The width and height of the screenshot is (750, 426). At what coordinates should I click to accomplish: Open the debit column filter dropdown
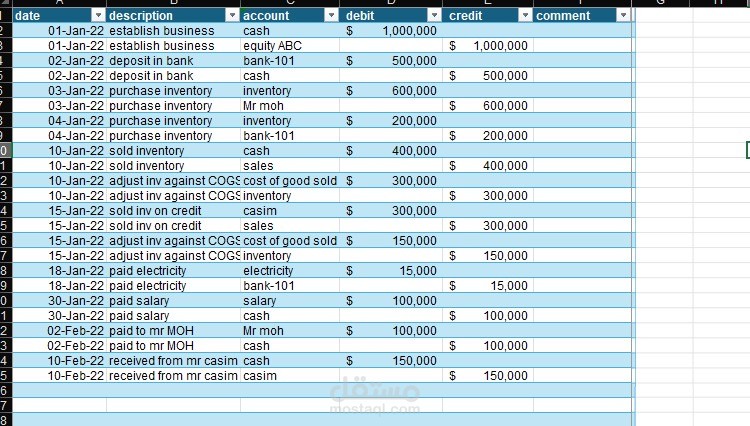coord(434,15)
